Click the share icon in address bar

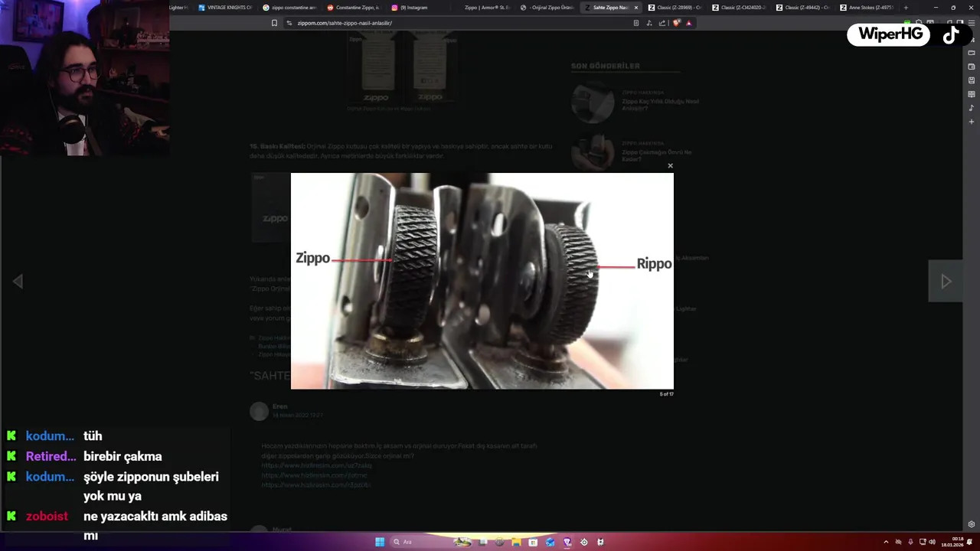point(662,23)
